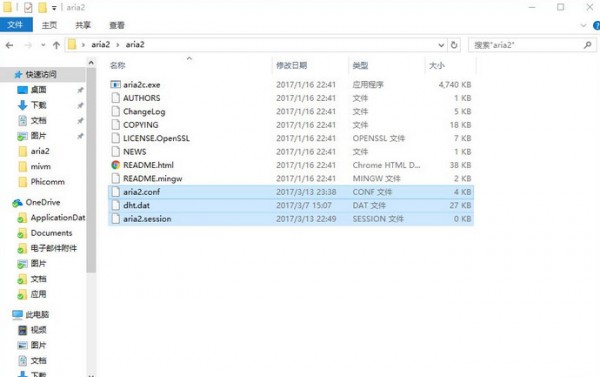
Task: Refresh the current folder view
Action: [x=454, y=45]
